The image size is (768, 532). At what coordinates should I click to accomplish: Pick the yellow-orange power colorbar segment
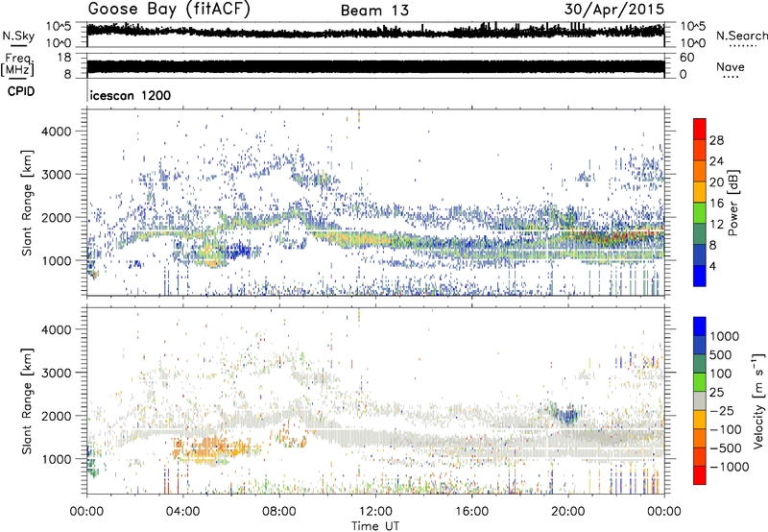pos(700,191)
